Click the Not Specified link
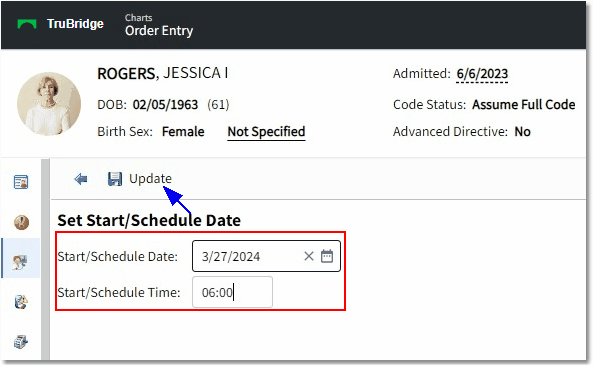The width and height of the screenshot is (593, 367). tap(266, 132)
